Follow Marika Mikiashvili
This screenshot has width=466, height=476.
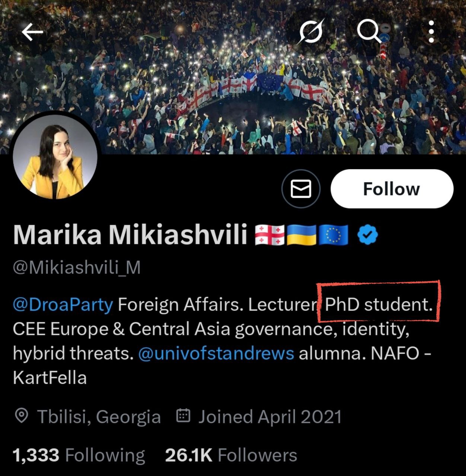point(392,189)
